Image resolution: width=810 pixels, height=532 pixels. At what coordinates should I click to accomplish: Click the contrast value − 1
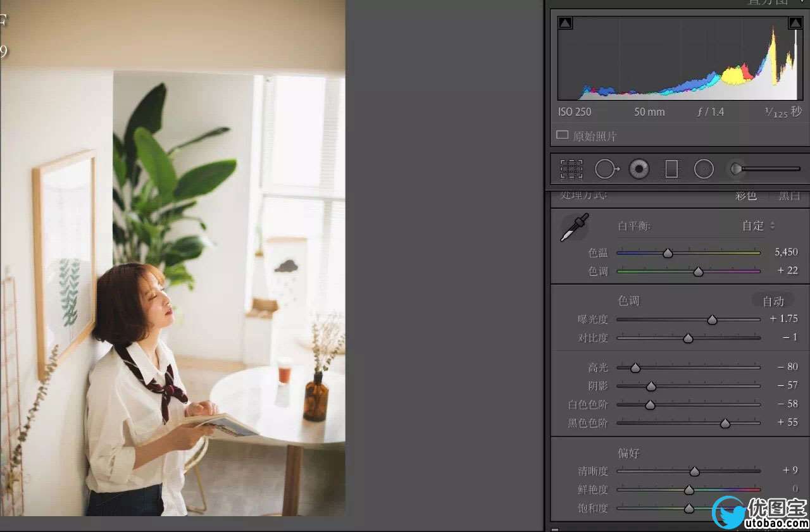pyautogui.click(x=790, y=337)
